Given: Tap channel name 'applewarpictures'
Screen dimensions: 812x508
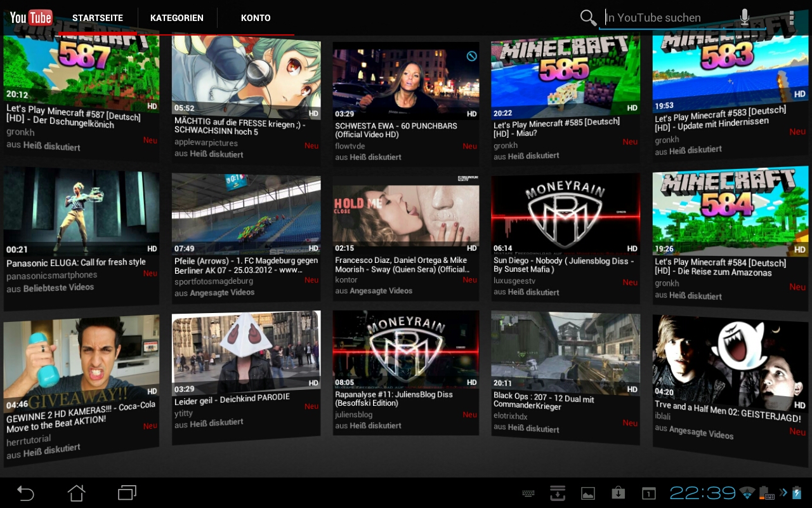Looking at the screenshot, I should coord(206,143).
